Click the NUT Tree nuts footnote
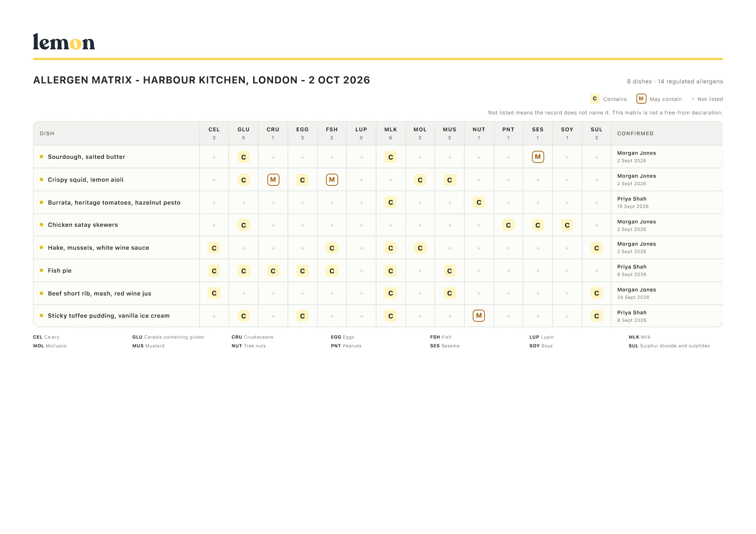756x534 pixels. 249,346
